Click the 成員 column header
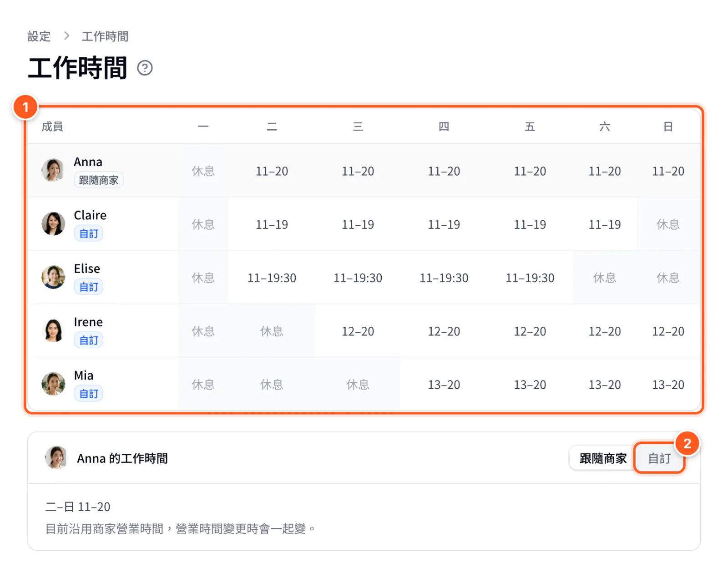 pyautogui.click(x=52, y=127)
